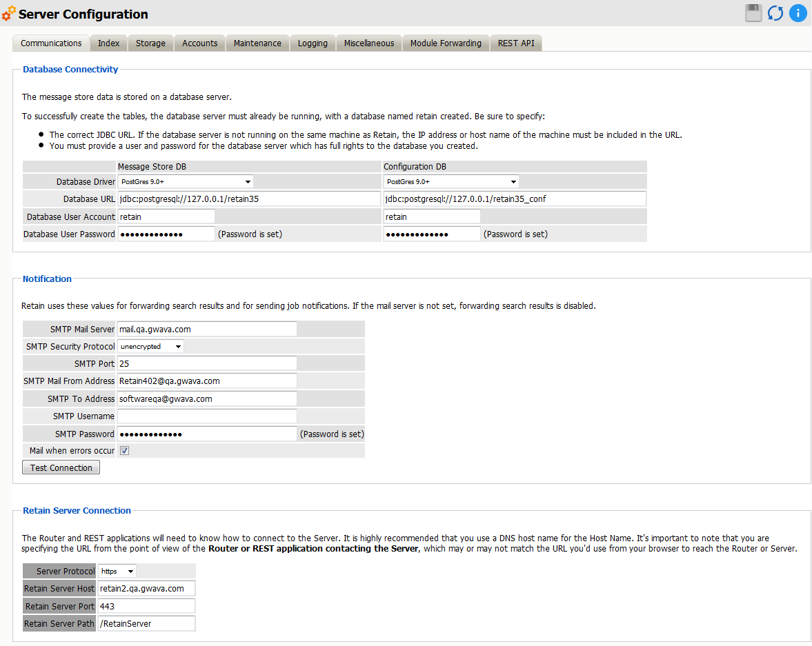Click the Server Configuration gear icon

pyautogui.click(x=9, y=14)
